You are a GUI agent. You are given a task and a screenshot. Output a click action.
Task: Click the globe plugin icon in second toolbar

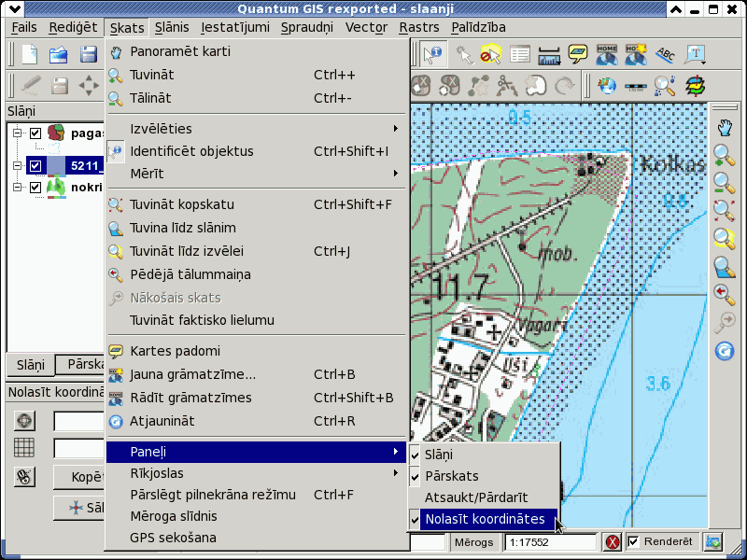(607, 86)
